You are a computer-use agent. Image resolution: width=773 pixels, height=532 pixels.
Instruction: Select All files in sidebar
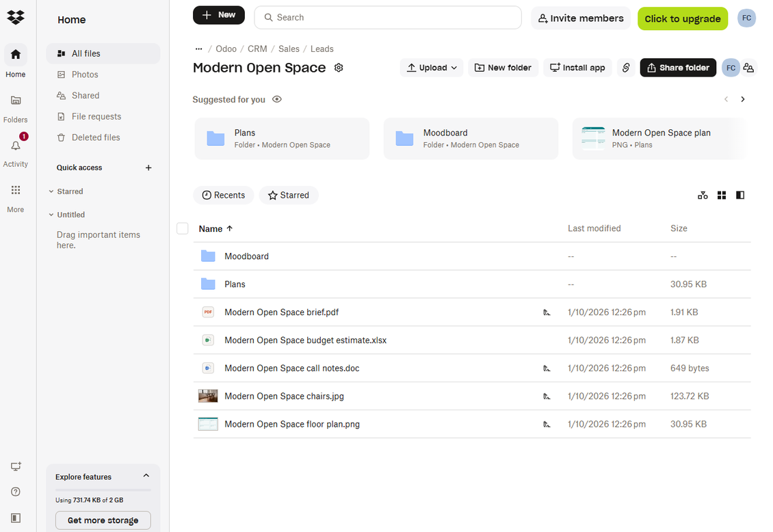pos(103,53)
